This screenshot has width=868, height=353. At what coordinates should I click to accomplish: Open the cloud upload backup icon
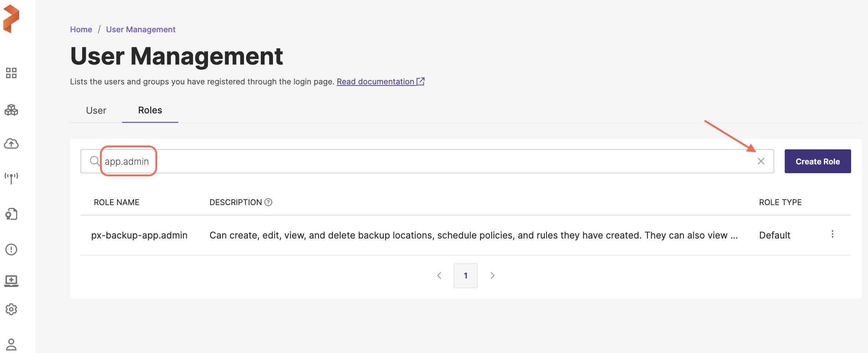coord(11,143)
